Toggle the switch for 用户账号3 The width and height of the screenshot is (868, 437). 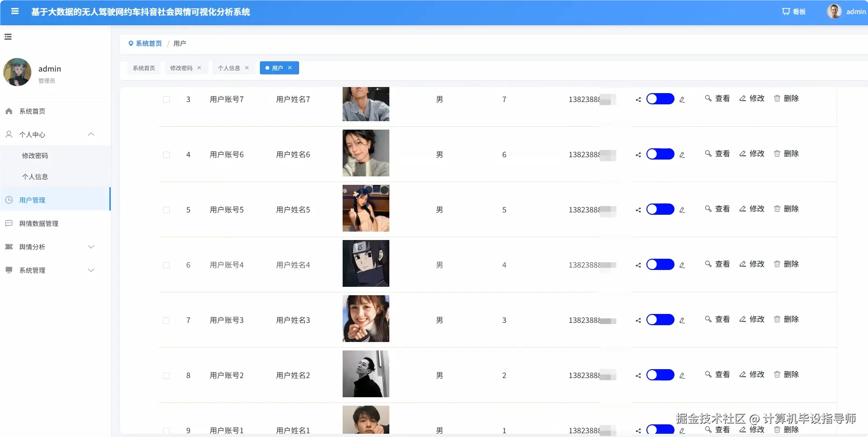pos(660,320)
